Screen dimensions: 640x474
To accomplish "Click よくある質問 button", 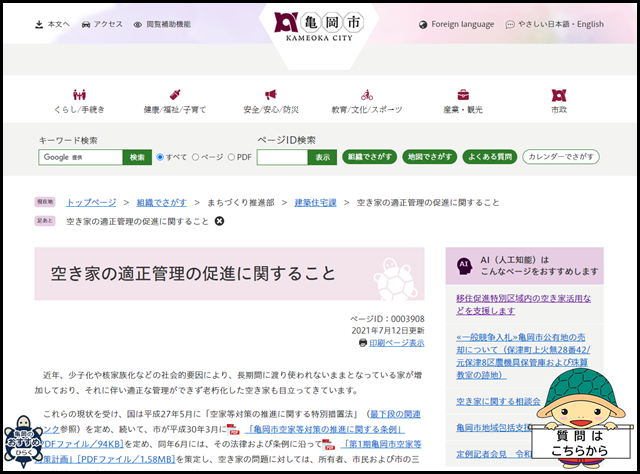I will [x=490, y=157].
